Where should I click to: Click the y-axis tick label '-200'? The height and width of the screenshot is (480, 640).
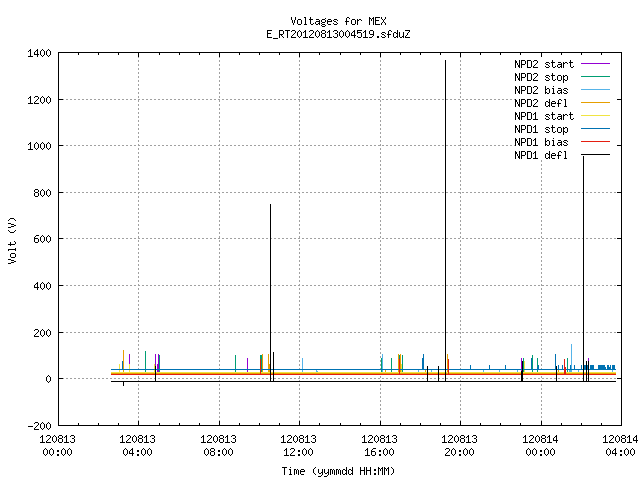tap(40, 426)
